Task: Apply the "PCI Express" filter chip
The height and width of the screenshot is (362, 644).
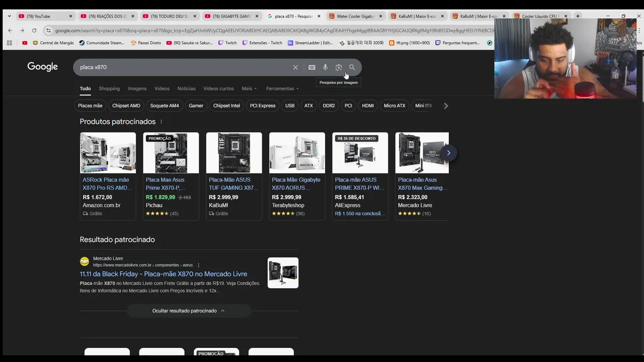Action: pyautogui.click(x=263, y=106)
